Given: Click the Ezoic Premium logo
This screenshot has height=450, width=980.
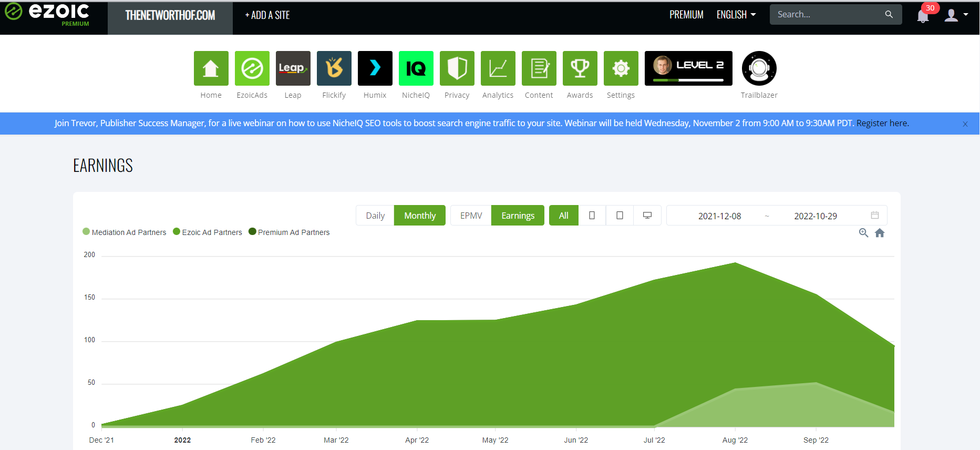Looking at the screenshot, I should click(x=47, y=14).
